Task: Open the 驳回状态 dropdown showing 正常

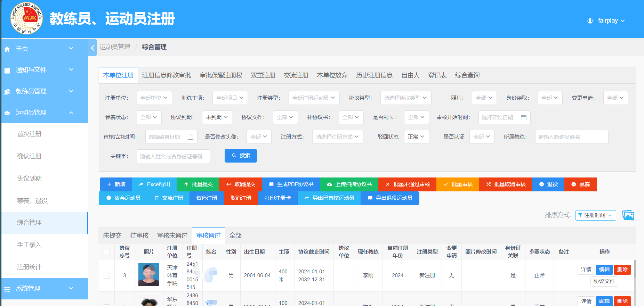Action: 416,137
